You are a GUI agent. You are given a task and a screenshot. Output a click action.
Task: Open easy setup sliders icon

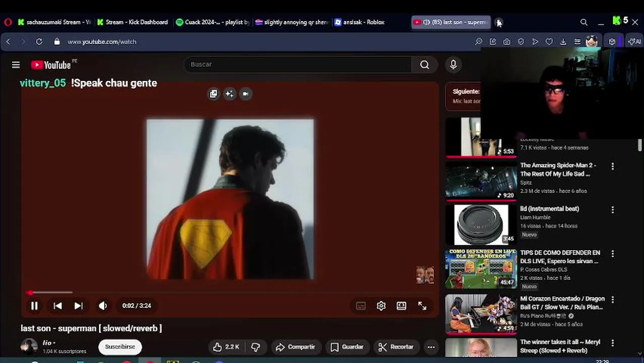[x=577, y=42]
